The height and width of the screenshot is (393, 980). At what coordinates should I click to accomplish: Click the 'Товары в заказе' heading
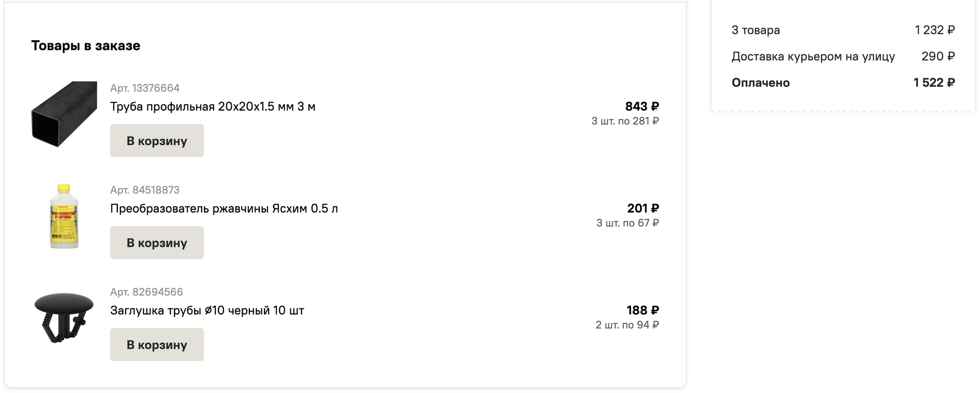tap(86, 45)
